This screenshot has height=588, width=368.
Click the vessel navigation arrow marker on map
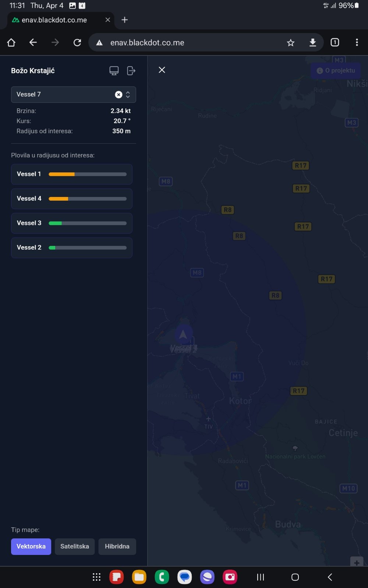tap(183, 334)
